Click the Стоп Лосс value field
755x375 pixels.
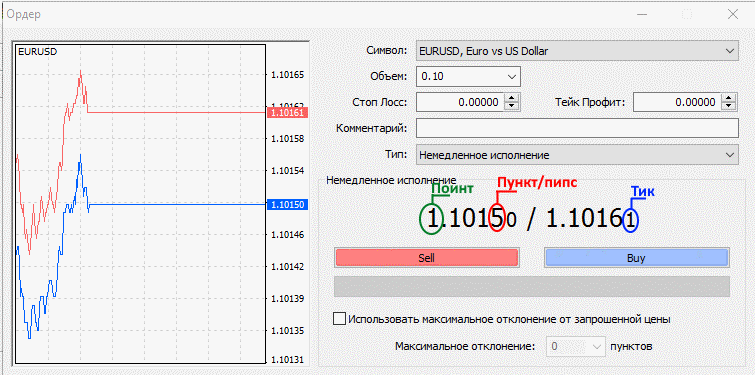pos(460,102)
